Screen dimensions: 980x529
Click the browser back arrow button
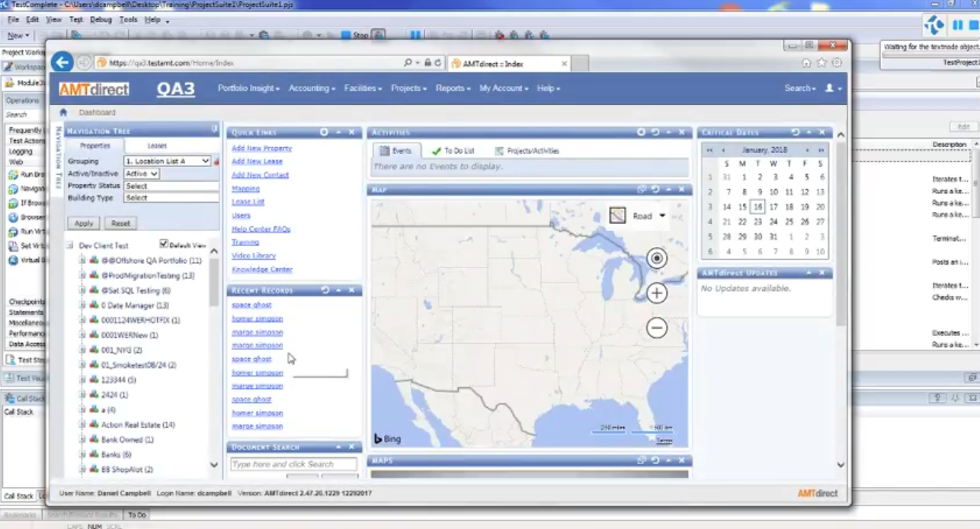pos(62,63)
